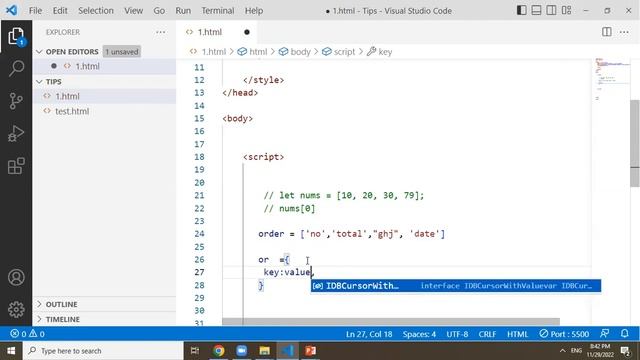Click the order array on line 24
640x360 pixels.
(x=372, y=234)
